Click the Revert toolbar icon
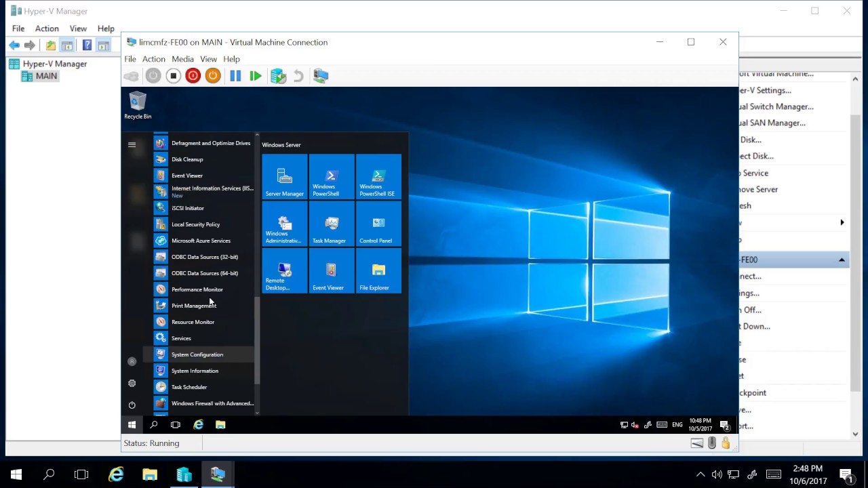The image size is (868, 488). [298, 76]
